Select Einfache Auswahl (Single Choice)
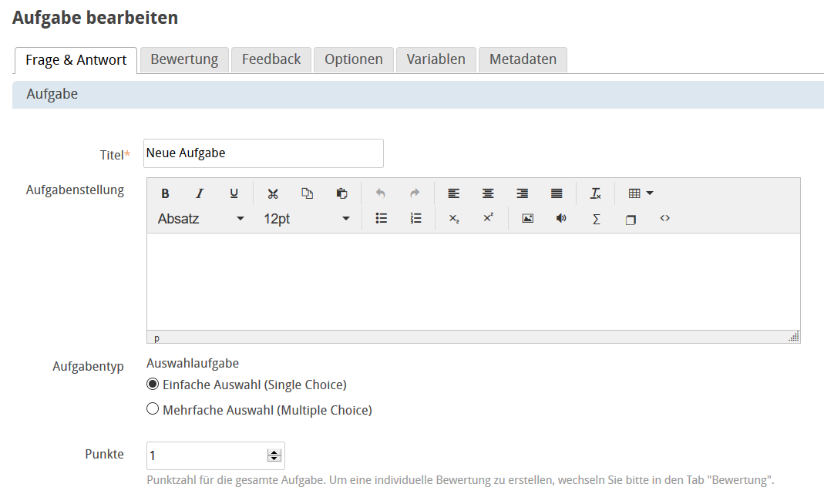This screenshot has width=824, height=504. (152, 383)
